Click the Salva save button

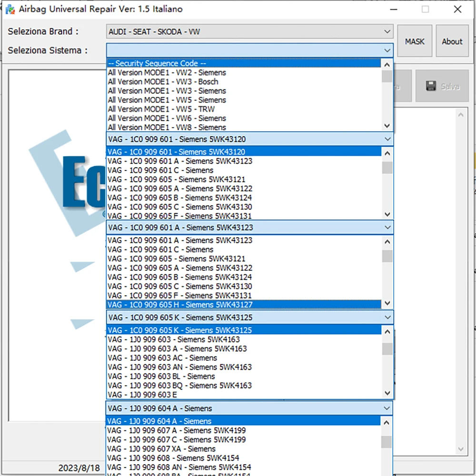442,86
